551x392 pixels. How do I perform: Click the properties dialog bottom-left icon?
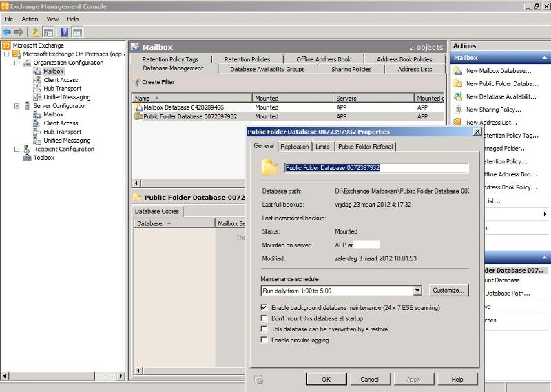259,380
